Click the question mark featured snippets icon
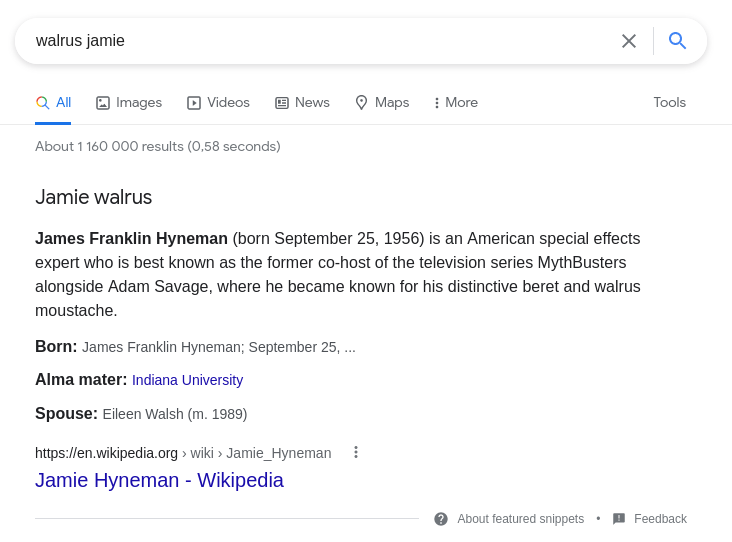The width and height of the screenshot is (732, 542). (441, 519)
